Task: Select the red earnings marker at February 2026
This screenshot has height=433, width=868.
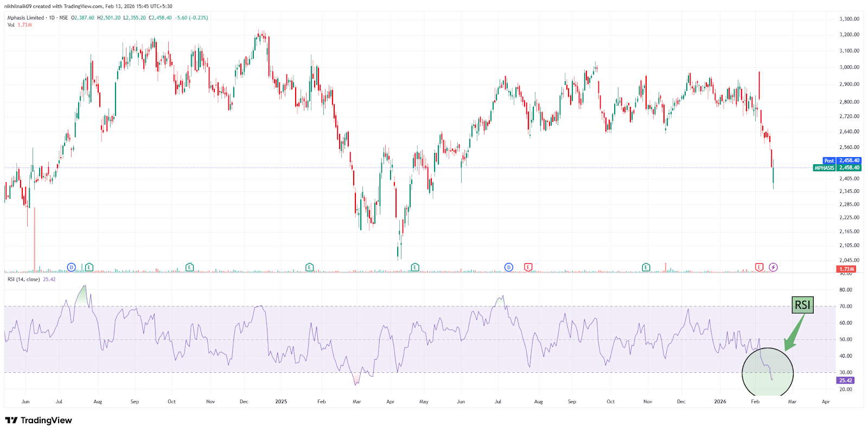Action: pyautogui.click(x=759, y=267)
